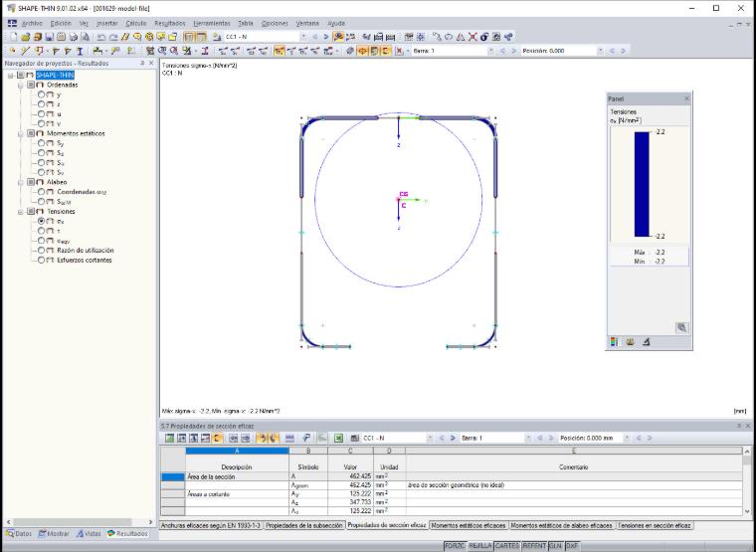This screenshot has width=756, height=552.
Task: Open the Herramientas menu
Action: tap(212, 23)
